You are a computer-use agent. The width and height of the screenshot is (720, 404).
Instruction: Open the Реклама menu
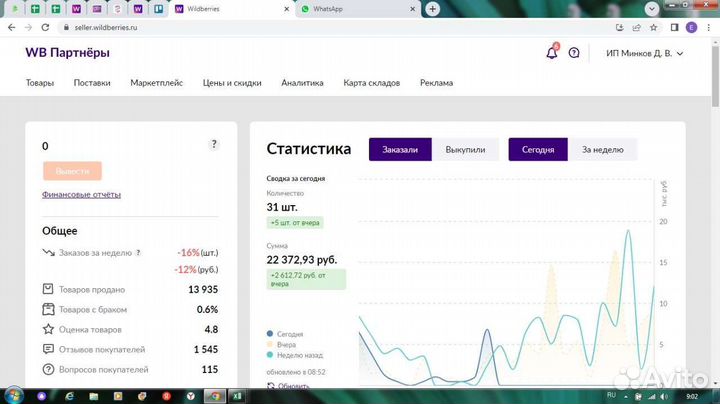436,83
